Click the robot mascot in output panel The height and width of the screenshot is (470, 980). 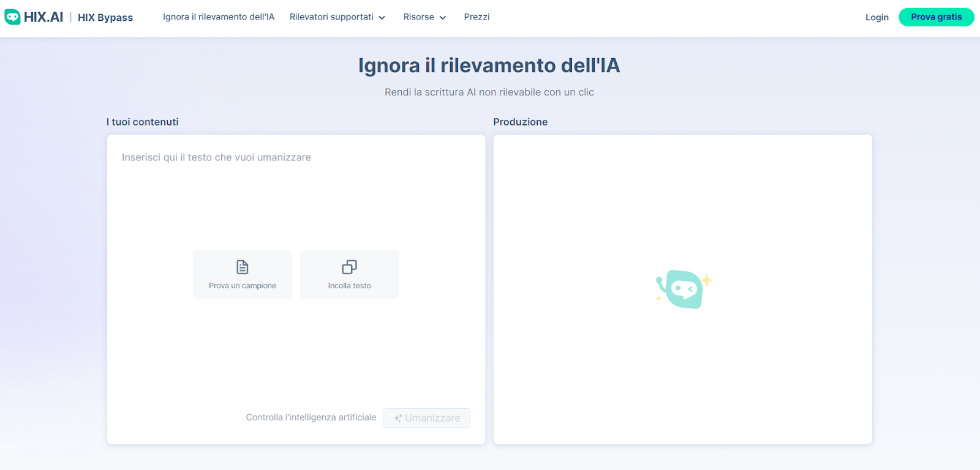pos(683,289)
